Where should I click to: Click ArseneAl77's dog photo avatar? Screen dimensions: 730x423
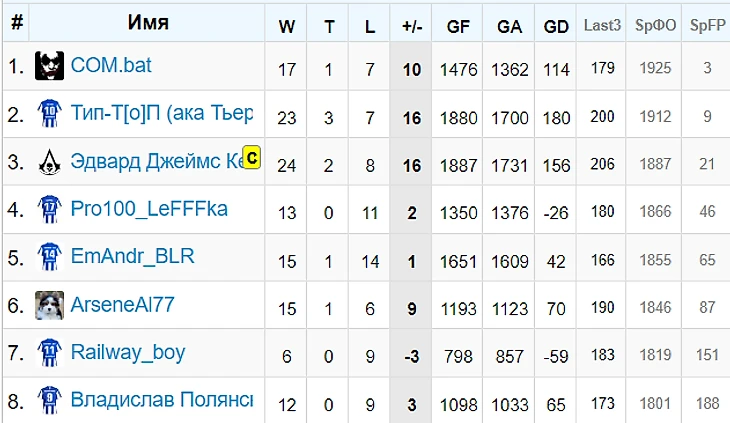pyautogui.click(x=49, y=305)
